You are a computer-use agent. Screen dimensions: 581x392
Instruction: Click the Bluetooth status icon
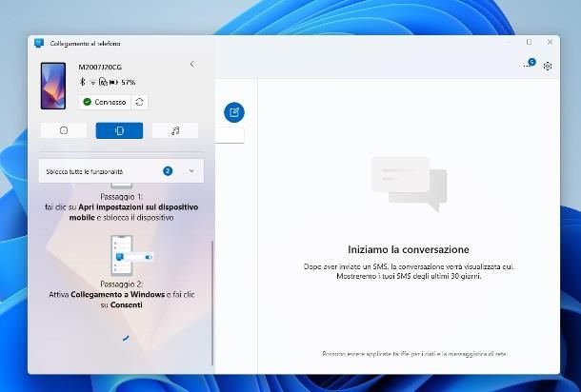pyautogui.click(x=83, y=82)
